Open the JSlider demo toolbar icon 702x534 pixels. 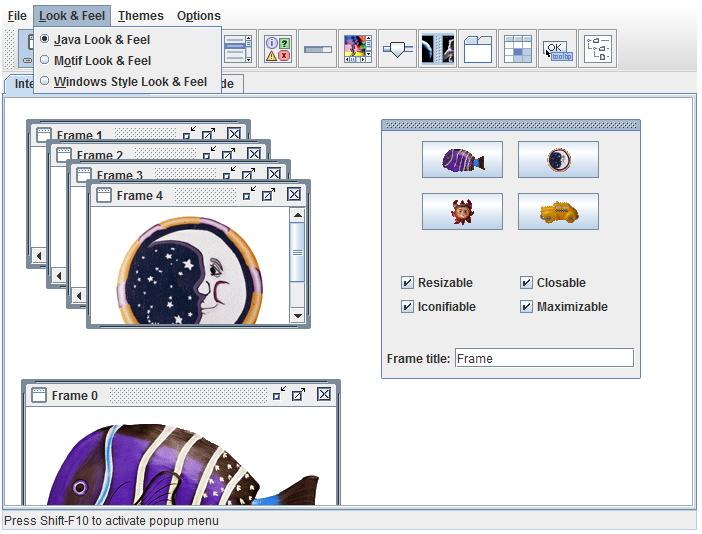click(397, 48)
